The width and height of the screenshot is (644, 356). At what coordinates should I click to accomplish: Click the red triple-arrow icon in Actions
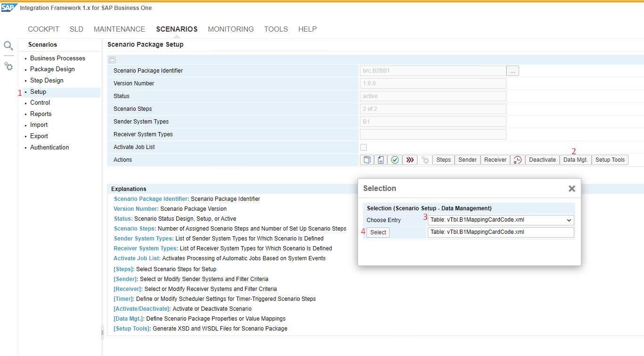click(x=410, y=160)
